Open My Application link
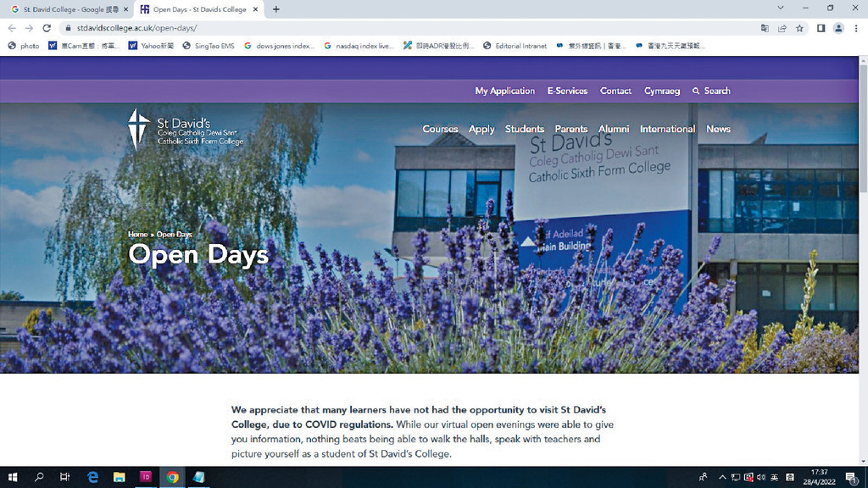The width and height of the screenshot is (868, 488). [505, 91]
